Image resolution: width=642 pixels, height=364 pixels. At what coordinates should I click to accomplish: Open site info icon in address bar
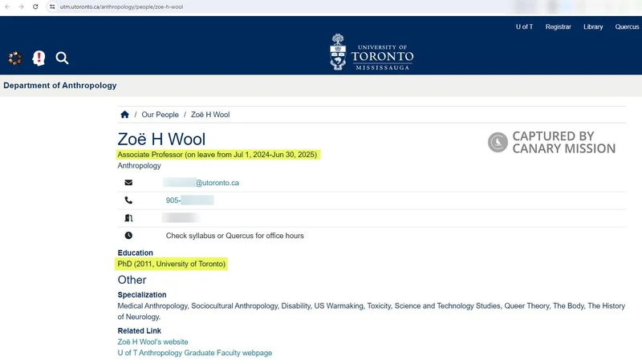click(52, 6)
